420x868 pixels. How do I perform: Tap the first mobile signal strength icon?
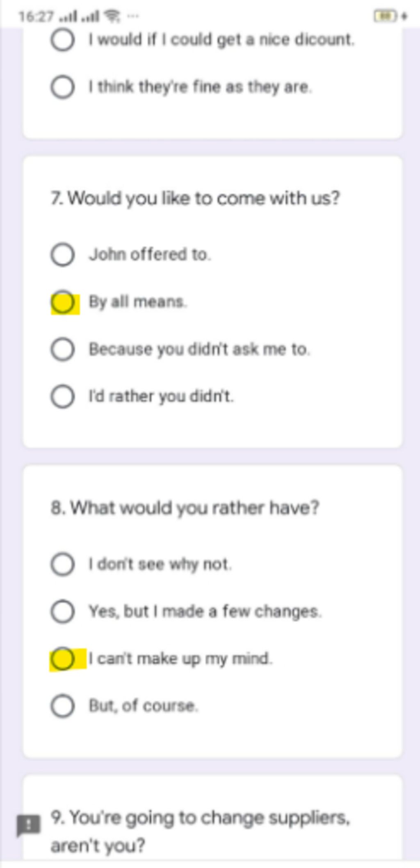pyautogui.click(x=68, y=16)
